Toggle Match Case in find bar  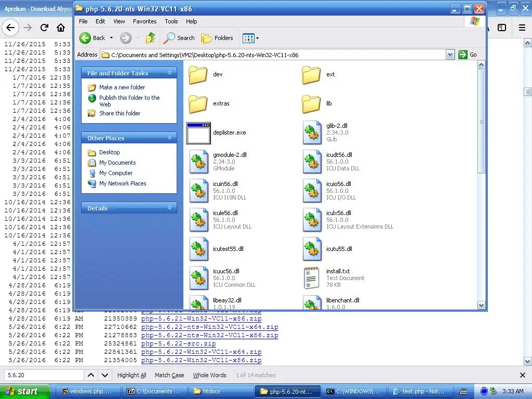point(169,375)
